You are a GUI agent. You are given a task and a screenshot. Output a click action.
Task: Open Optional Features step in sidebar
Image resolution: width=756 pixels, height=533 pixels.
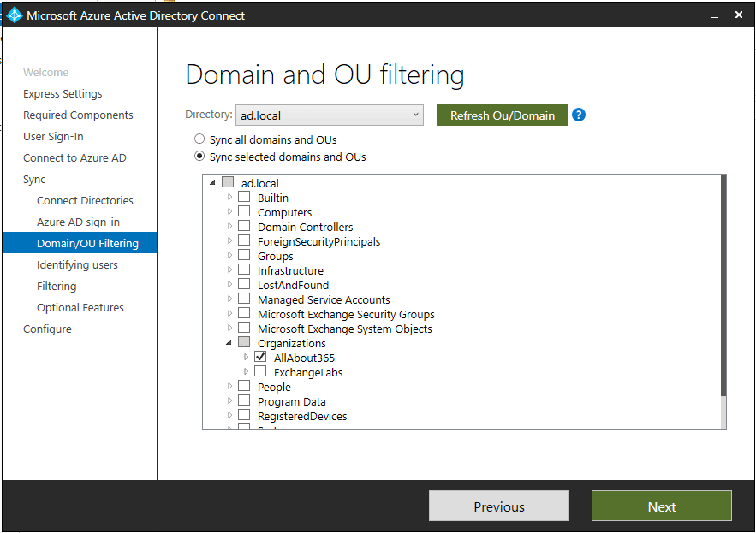click(x=80, y=308)
